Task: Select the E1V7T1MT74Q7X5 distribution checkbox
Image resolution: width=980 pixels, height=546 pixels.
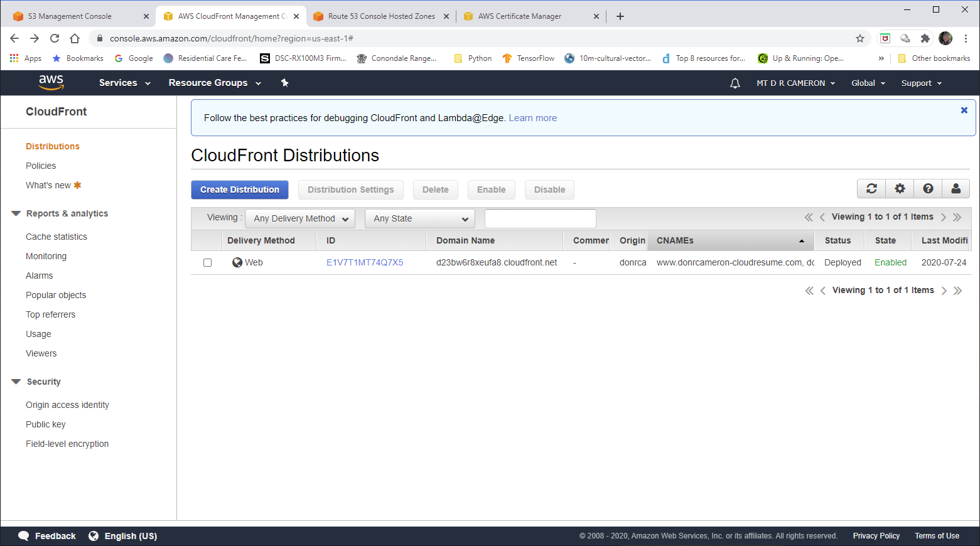Action: tap(208, 262)
